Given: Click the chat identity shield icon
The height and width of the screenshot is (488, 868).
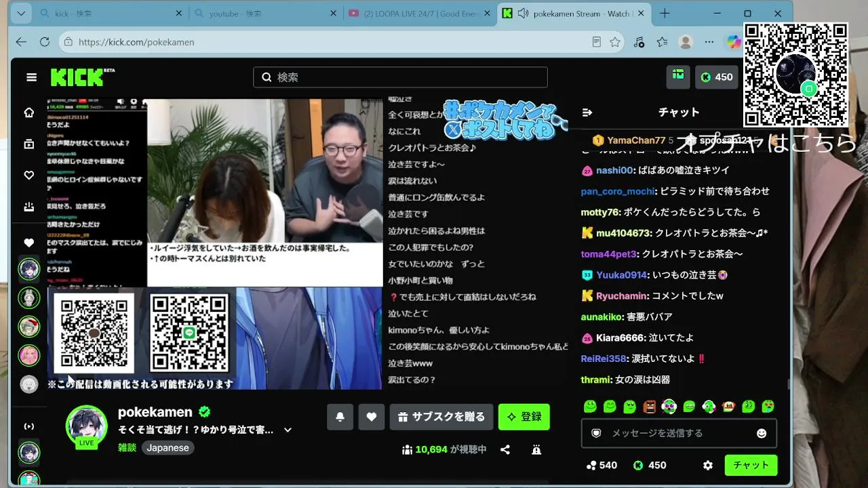Looking at the screenshot, I should (x=596, y=433).
